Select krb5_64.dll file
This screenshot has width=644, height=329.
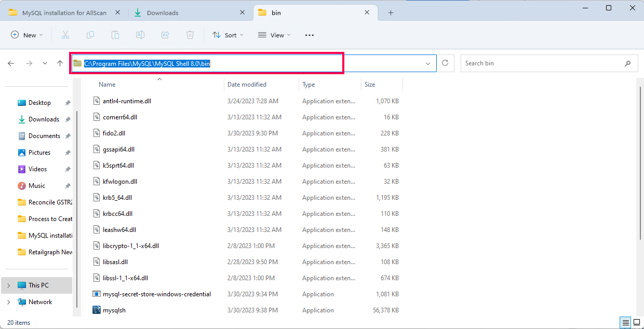117,198
